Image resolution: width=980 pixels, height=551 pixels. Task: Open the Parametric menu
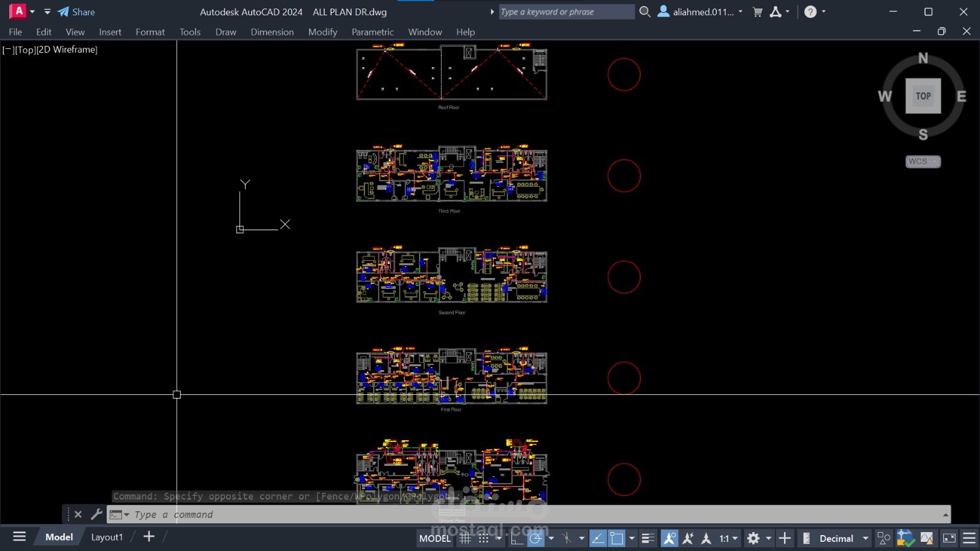coord(372,32)
